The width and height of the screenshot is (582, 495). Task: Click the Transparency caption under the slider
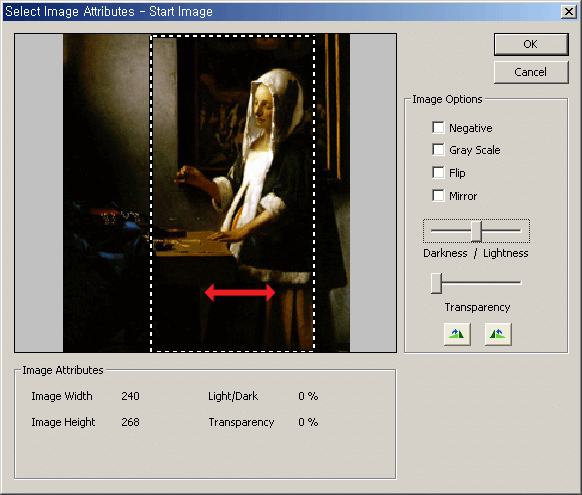tap(477, 307)
